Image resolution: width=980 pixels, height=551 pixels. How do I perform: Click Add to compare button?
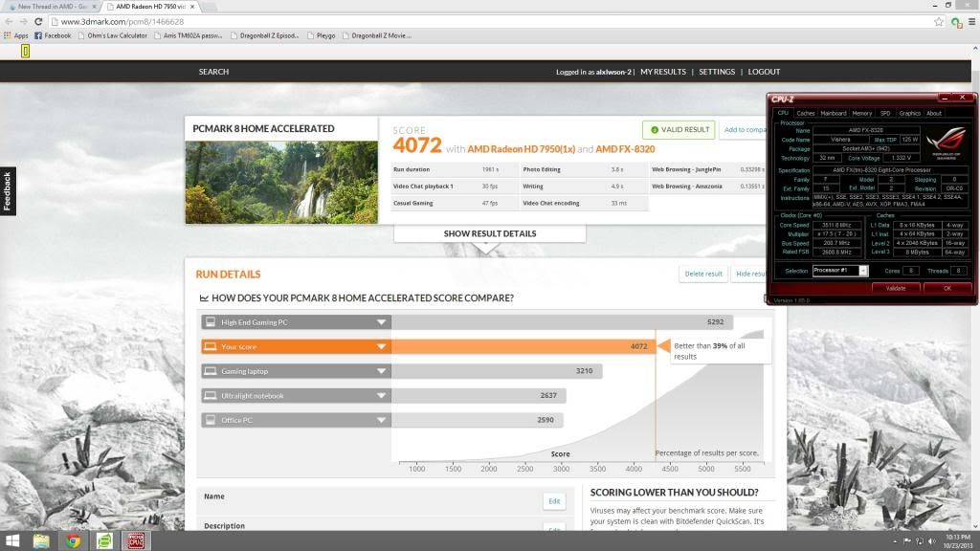pyautogui.click(x=743, y=130)
